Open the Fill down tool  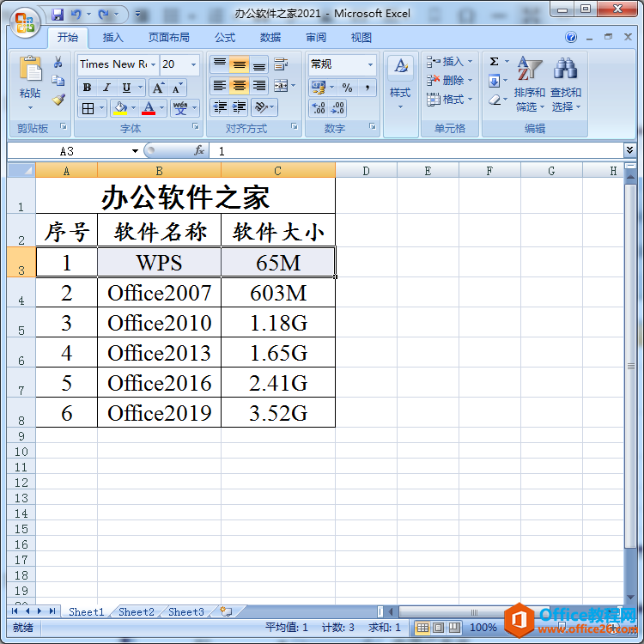click(x=494, y=81)
